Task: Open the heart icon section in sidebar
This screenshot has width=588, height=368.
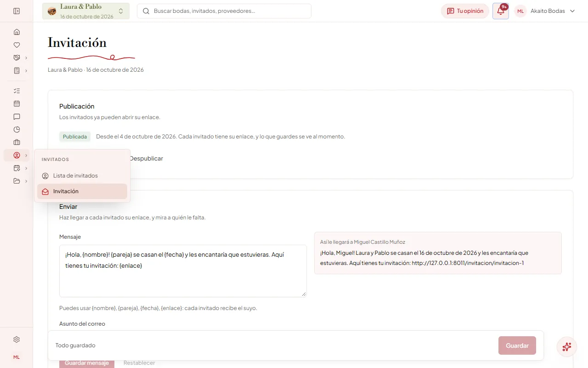Action: coord(17,45)
